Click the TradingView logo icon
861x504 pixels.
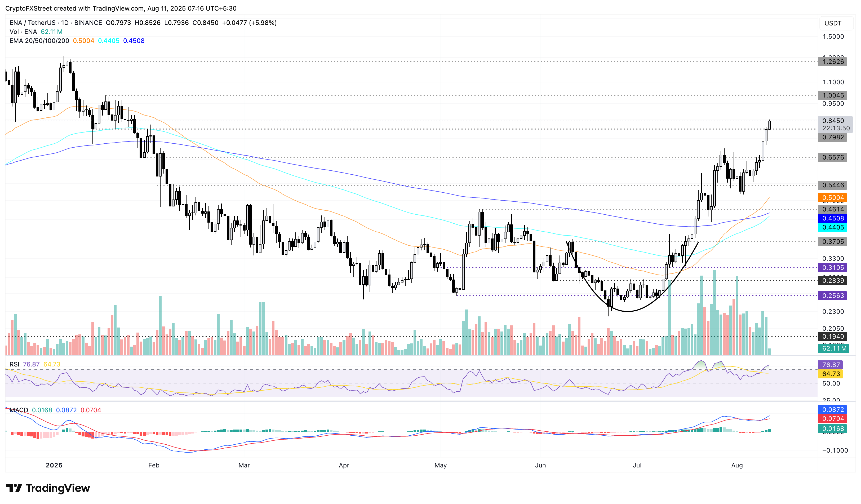pos(14,488)
